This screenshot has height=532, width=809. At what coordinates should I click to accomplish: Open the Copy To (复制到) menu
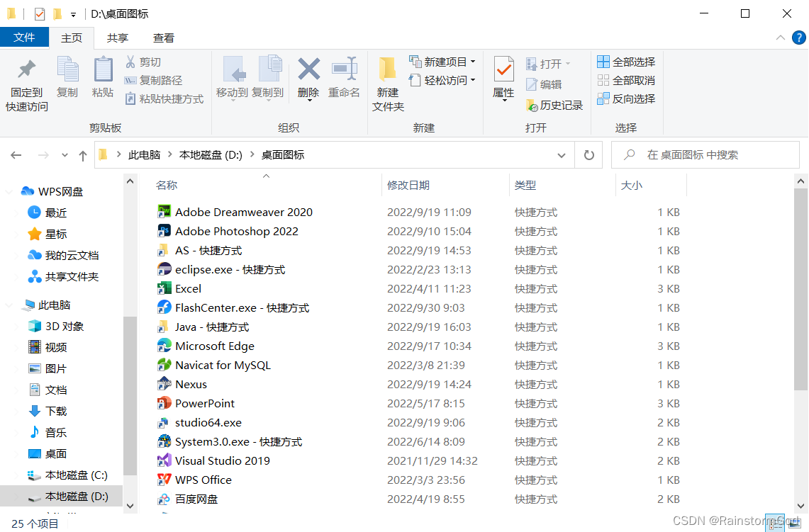click(268, 77)
